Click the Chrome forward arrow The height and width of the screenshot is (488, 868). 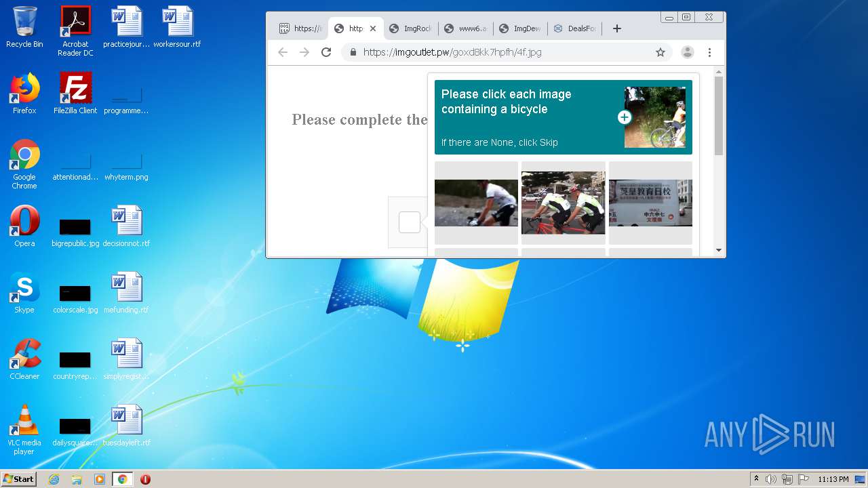(304, 52)
